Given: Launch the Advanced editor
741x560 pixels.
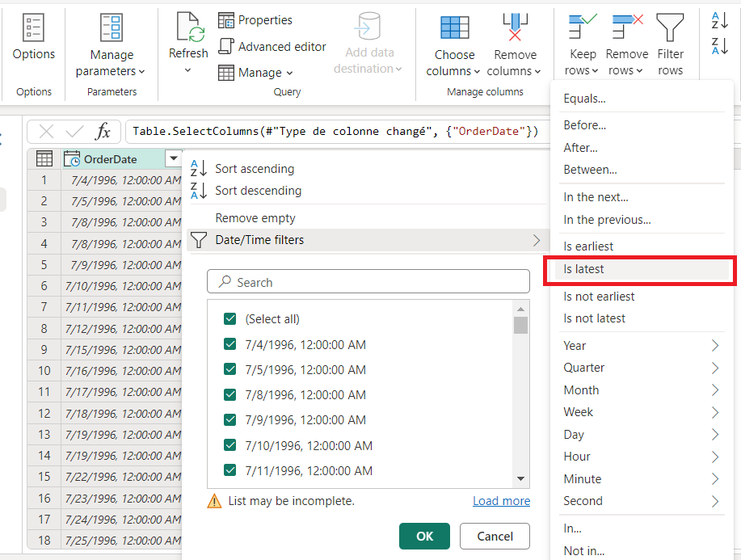Looking at the screenshot, I should (272, 46).
